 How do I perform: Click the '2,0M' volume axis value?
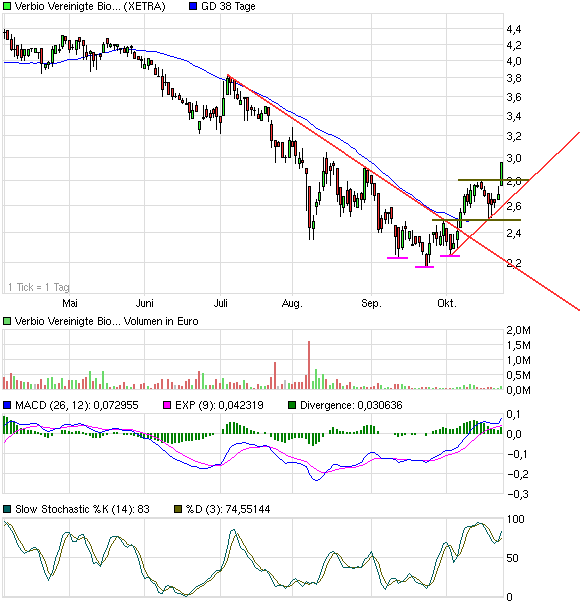tap(519, 330)
